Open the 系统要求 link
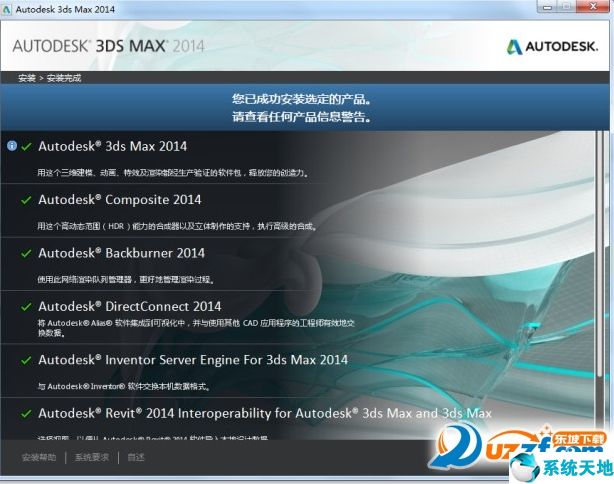The width and height of the screenshot is (614, 484). pyautogui.click(x=92, y=457)
